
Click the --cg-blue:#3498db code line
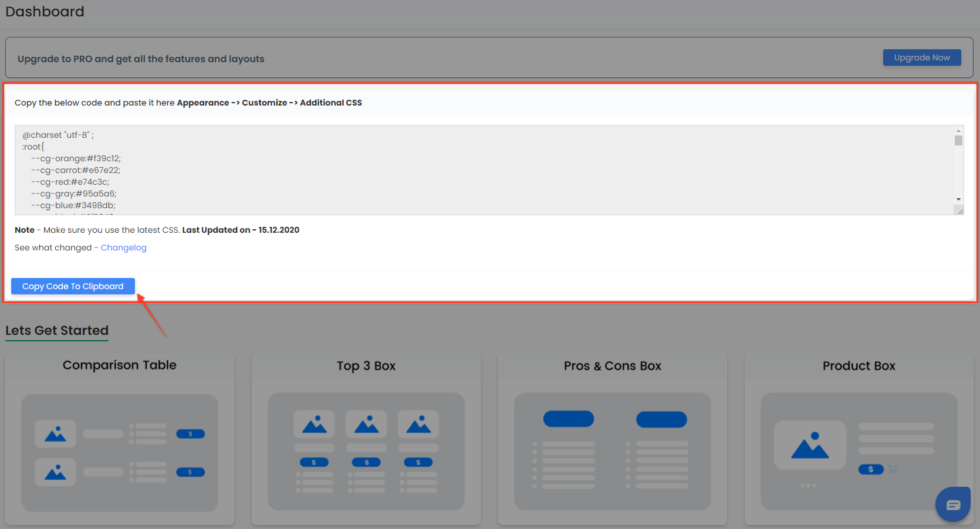click(x=73, y=205)
